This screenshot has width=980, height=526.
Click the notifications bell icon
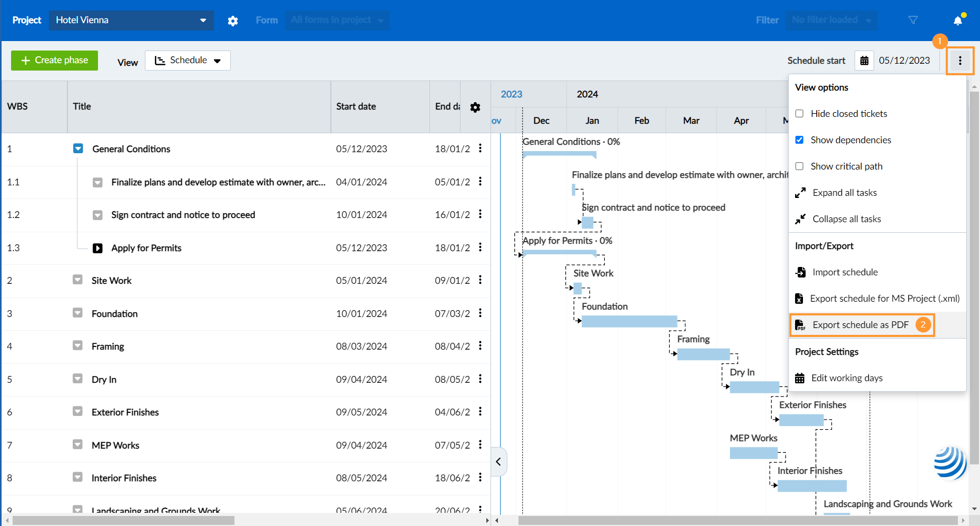coord(958,21)
